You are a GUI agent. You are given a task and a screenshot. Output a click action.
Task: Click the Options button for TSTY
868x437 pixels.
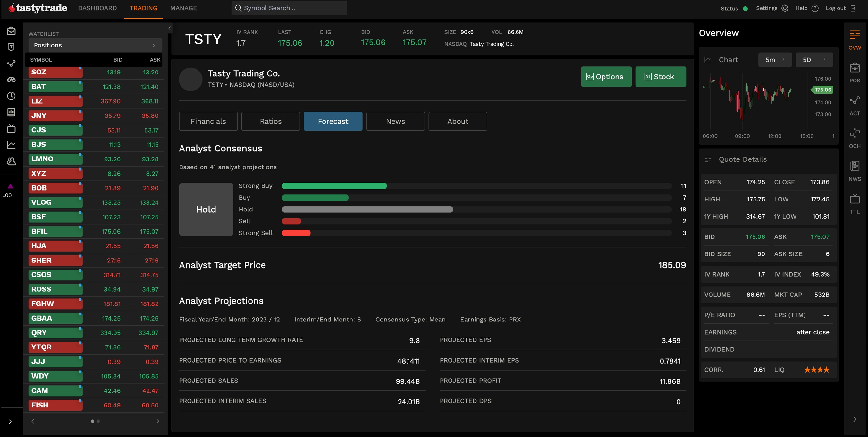(x=606, y=77)
